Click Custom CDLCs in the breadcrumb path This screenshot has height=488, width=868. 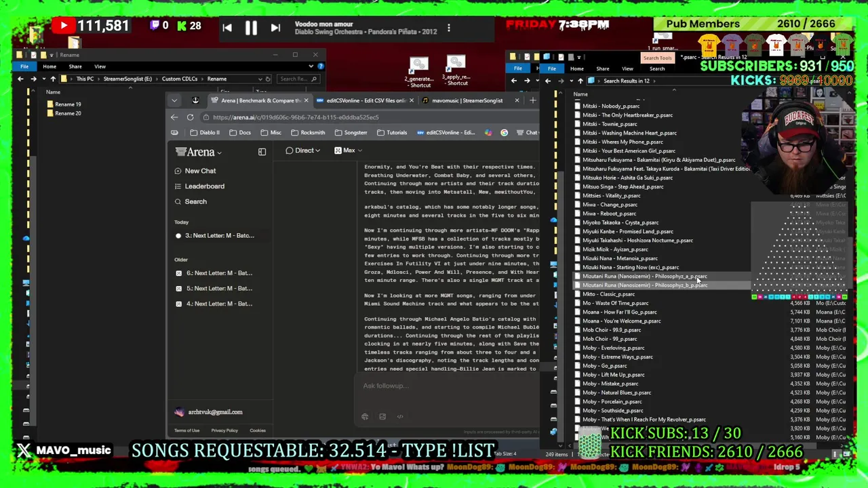click(180, 79)
